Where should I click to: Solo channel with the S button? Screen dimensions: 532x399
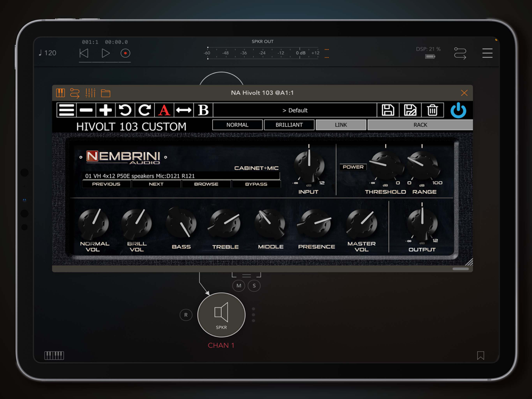(x=254, y=286)
